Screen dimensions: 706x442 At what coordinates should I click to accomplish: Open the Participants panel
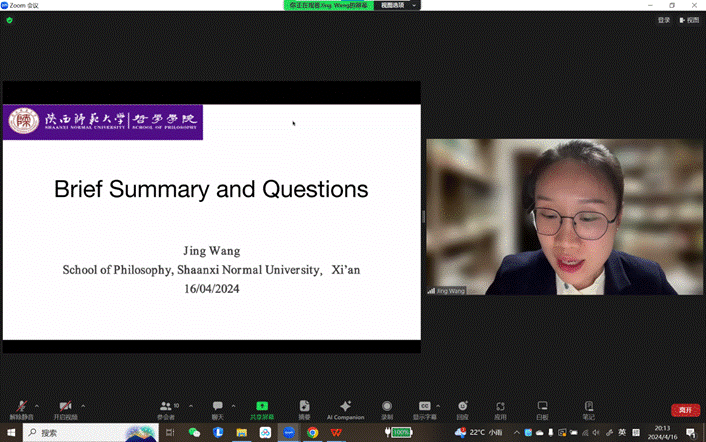[166, 407]
